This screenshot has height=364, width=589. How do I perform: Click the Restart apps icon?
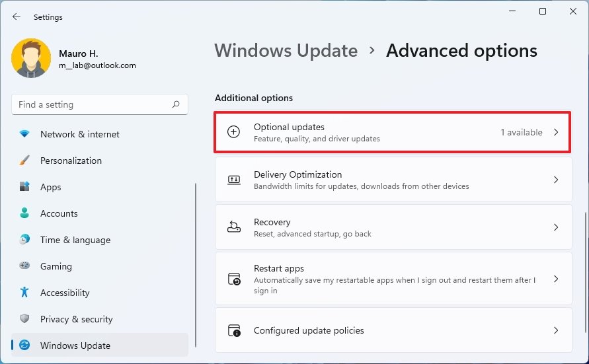pyautogui.click(x=234, y=279)
